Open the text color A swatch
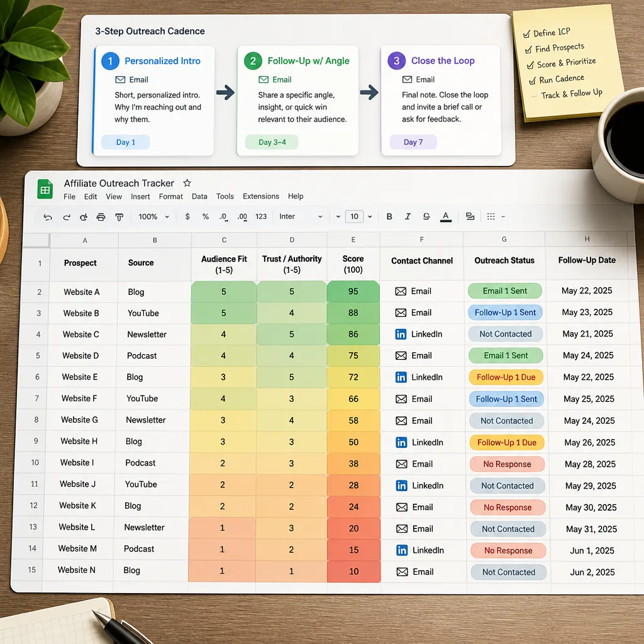This screenshot has width=644, height=644. [x=446, y=216]
